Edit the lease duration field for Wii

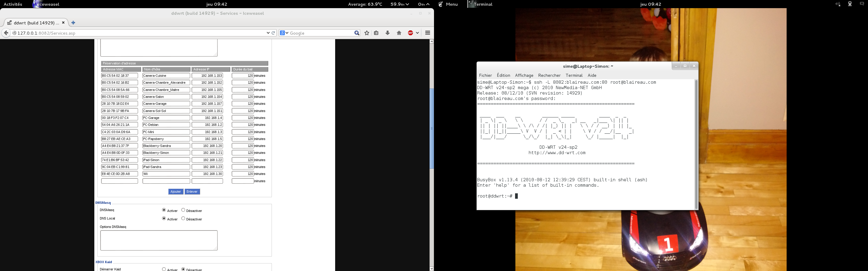coord(243,174)
